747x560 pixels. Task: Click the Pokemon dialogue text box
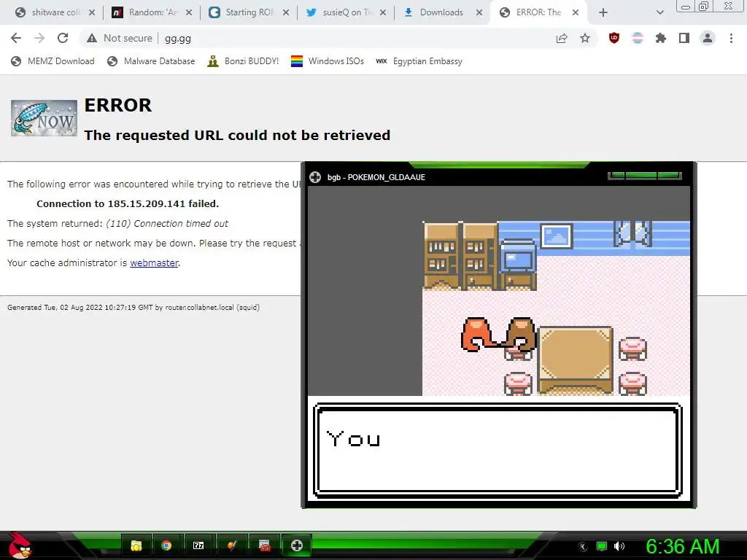point(498,451)
